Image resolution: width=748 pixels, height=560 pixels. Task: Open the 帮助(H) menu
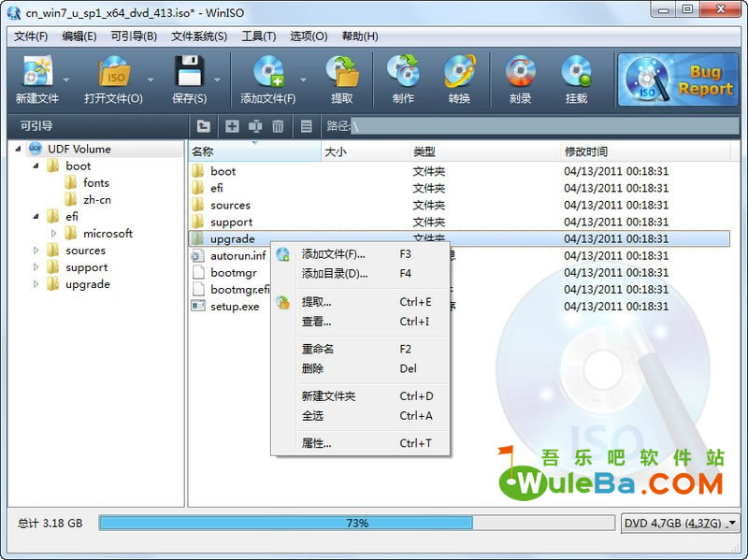tap(360, 36)
